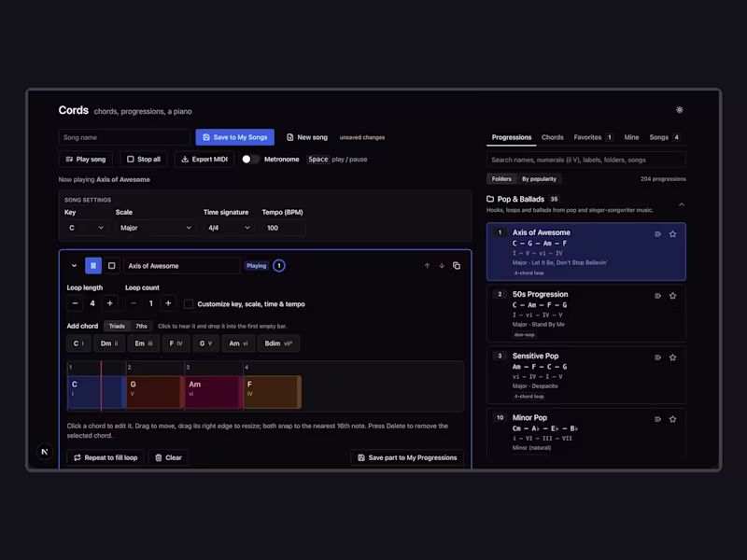Decrease the loop count
The image size is (747, 560).
tap(134, 303)
